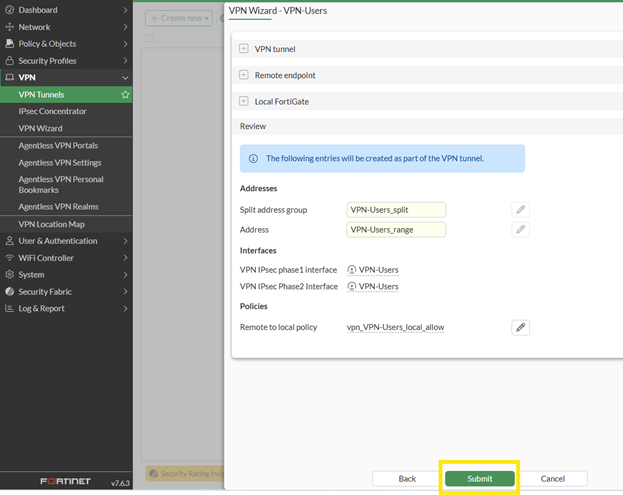623x495 pixels.
Task: Open VPN Wizard menu item
Action: click(66, 128)
